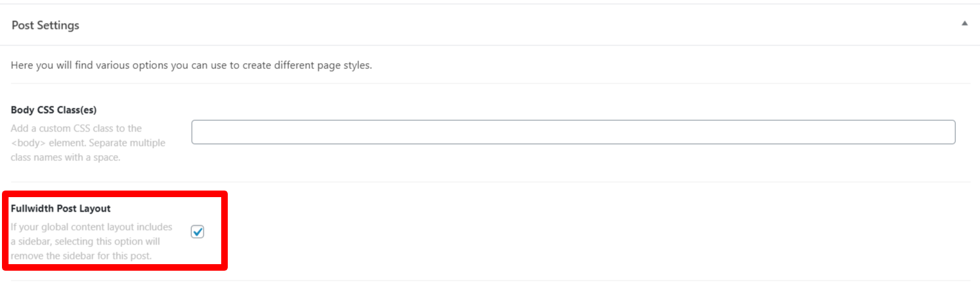980x297 pixels.
Task: Click the Body CSS Class(es) label
Action: (54, 110)
